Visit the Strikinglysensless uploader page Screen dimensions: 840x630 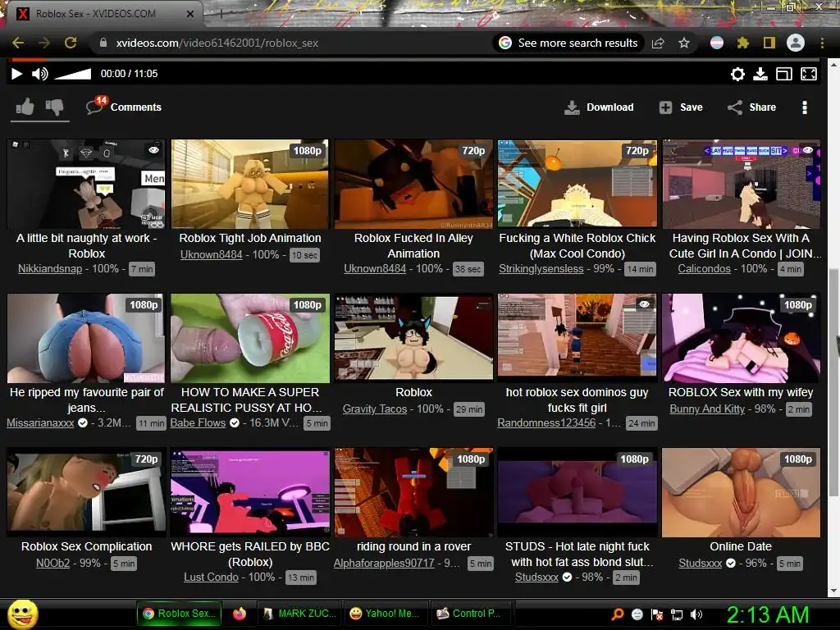541,268
